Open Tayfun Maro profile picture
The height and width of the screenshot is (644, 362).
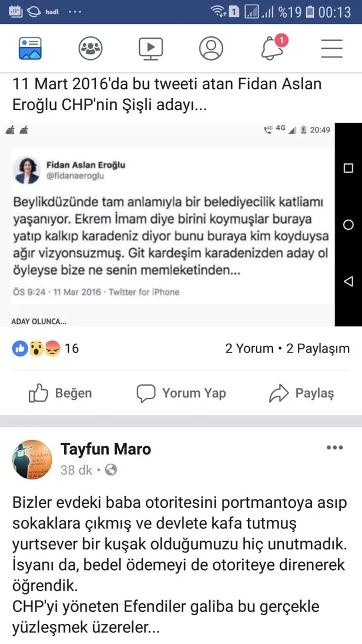coord(32,459)
